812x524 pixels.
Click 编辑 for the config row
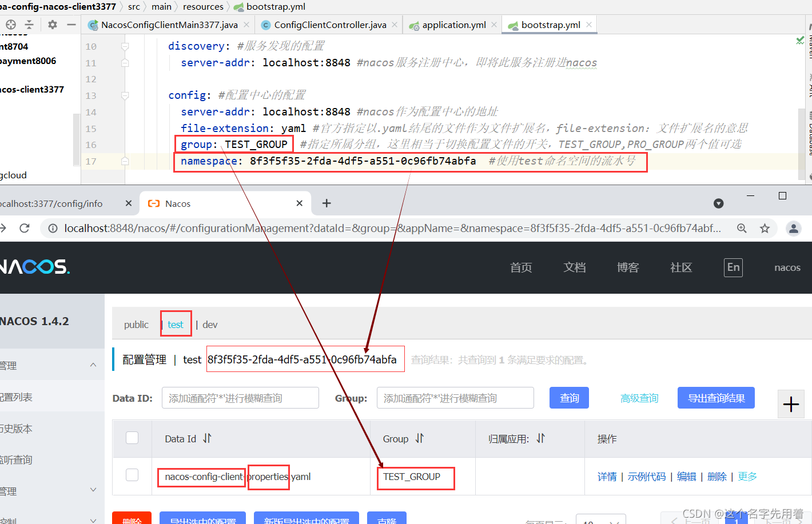pyautogui.click(x=687, y=477)
